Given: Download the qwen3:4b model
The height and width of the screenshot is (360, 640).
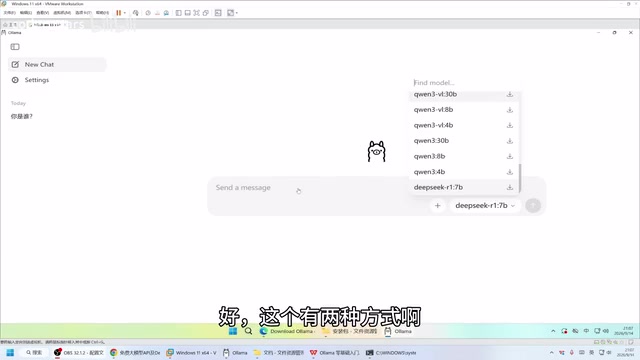Looking at the screenshot, I should point(510,172).
